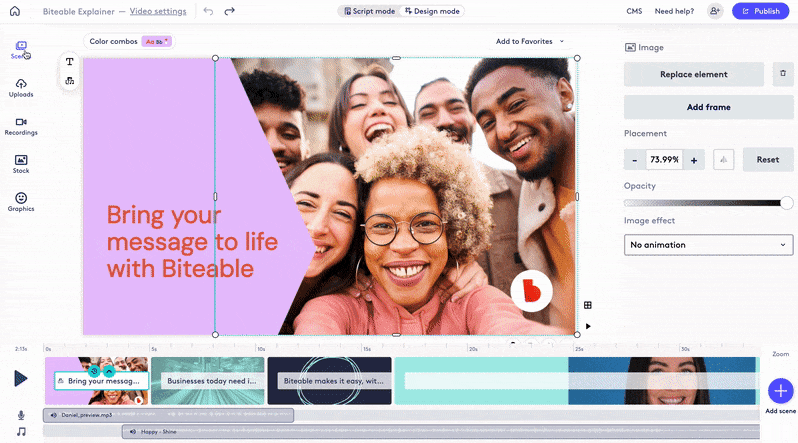Viewport: 798px width, 443px height.
Task: Click the undo arrow
Action: tap(208, 11)
